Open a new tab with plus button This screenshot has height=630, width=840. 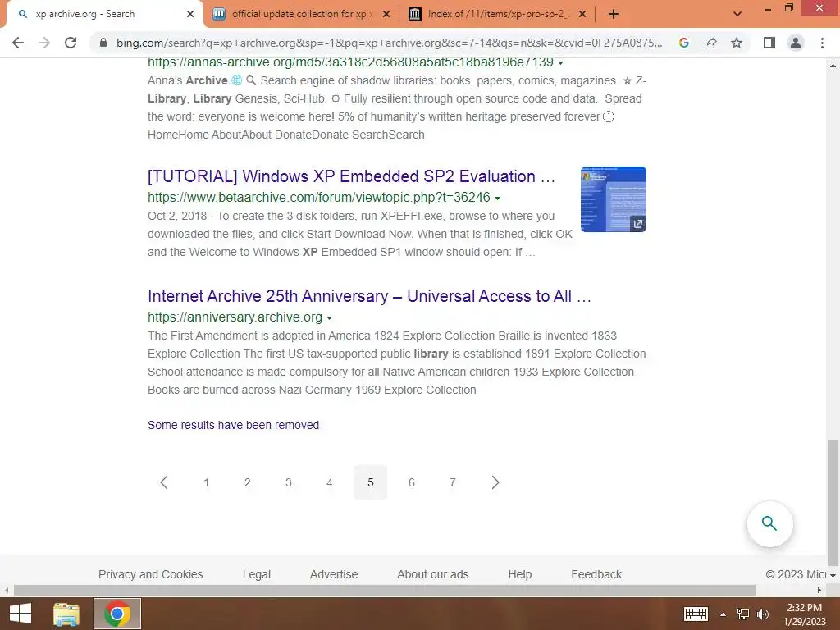tap(614, 14)
